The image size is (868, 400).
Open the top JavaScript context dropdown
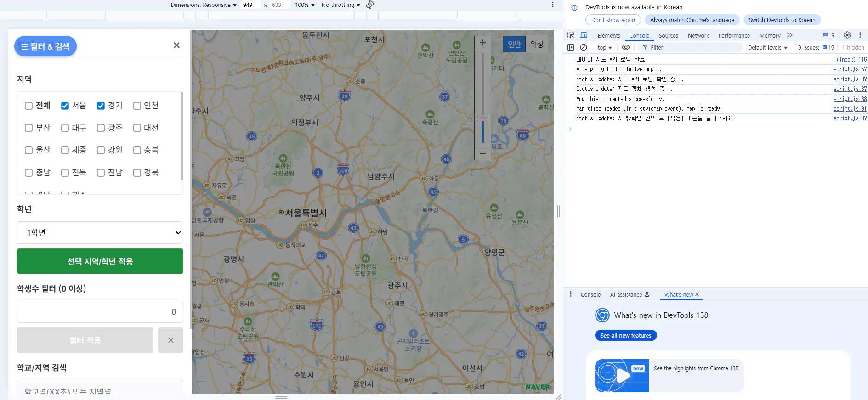tap(605, 48)
